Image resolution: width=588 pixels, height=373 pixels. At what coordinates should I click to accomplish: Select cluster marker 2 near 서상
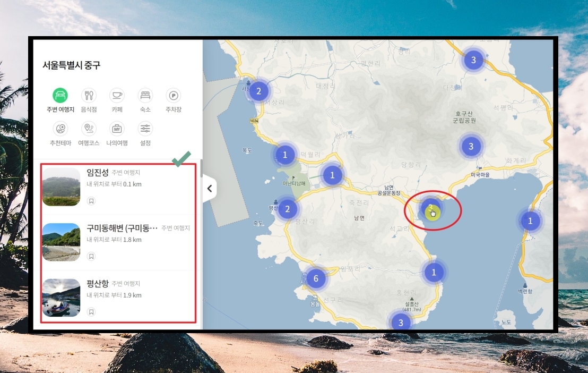coord(258,91)
